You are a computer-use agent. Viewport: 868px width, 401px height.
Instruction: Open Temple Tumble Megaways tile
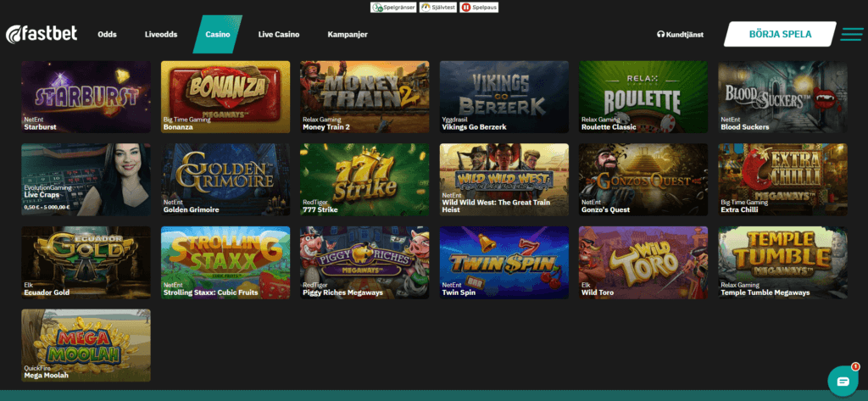point(782,263)
